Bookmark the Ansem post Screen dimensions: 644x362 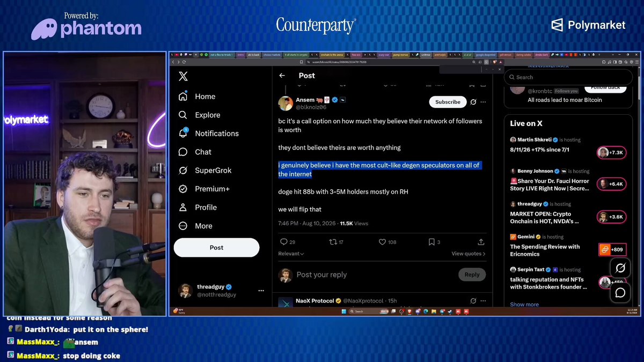[x=431, y=242]
